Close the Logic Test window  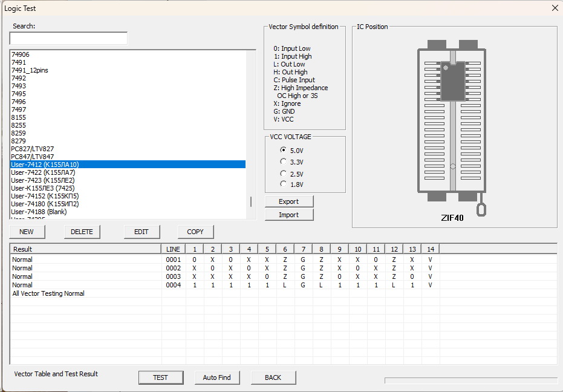(x=555, y=8)
